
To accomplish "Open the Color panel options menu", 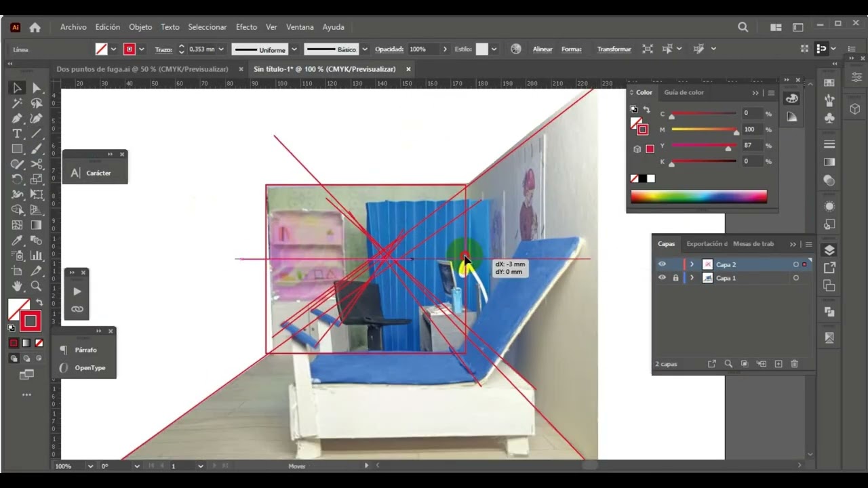I will coord(771,92).
